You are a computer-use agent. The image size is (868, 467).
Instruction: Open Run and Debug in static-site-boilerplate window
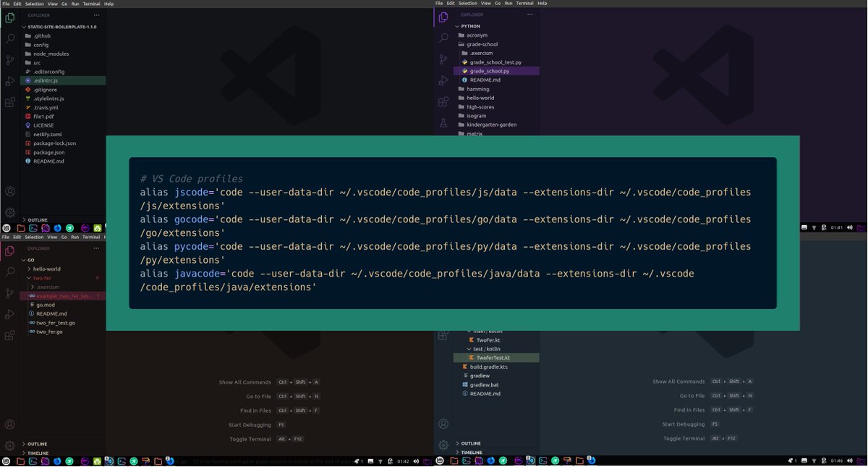[x=10, y=81]
